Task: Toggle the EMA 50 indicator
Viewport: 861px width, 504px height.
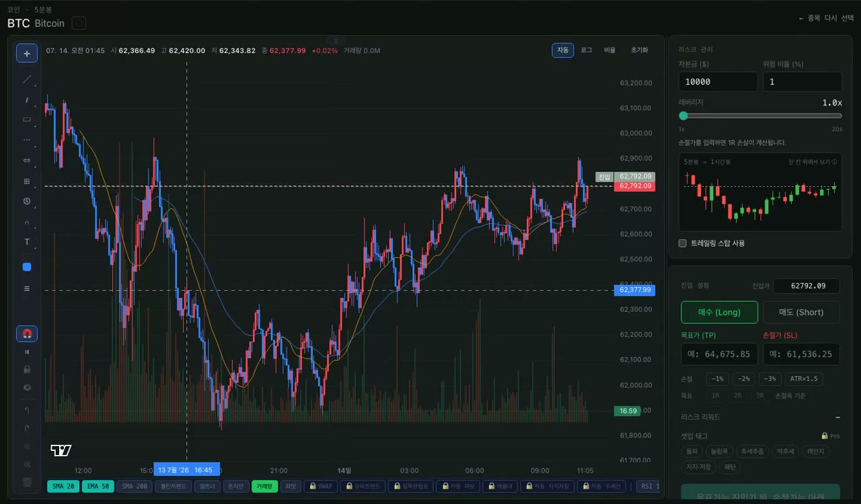Action: tap(98, 486)
